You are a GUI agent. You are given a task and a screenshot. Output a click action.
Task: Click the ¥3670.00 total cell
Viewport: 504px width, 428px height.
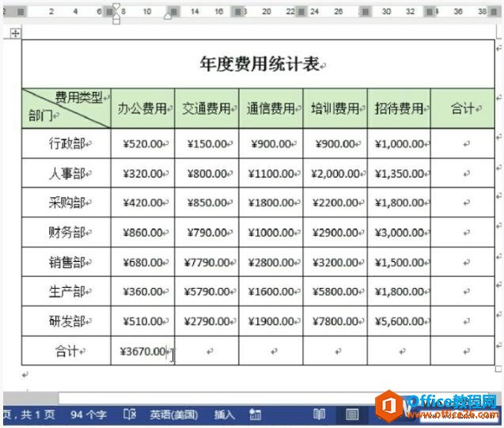click(142, 351)
